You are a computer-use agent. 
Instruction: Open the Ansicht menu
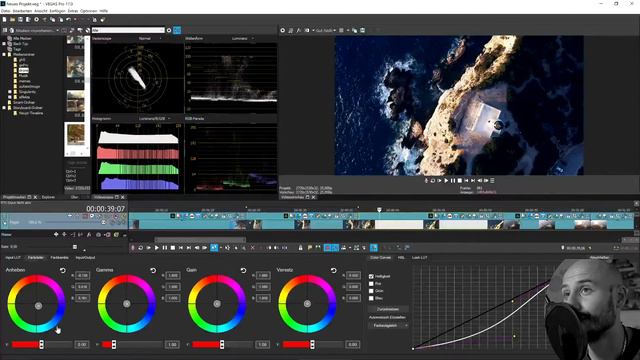coord(40,11)
